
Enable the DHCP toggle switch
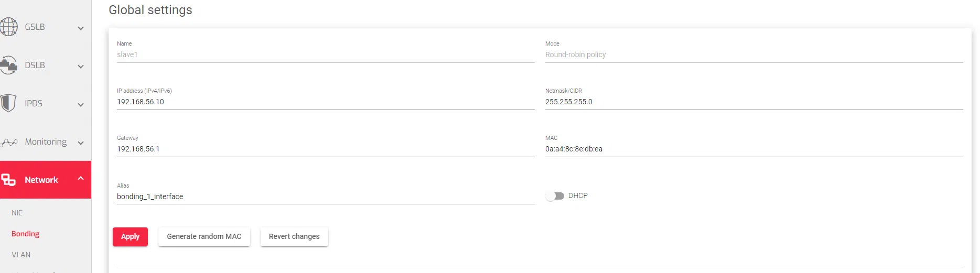click(555, 196)
